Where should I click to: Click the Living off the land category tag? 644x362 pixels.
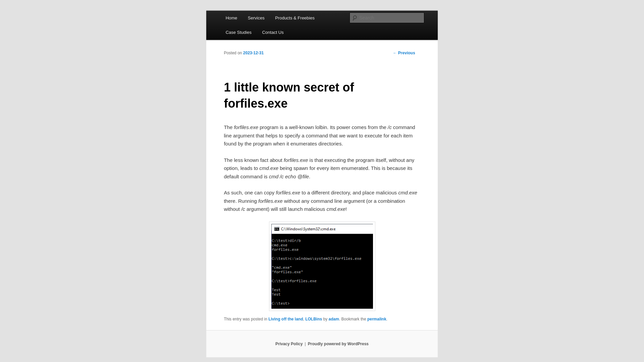click(x=285, y=319)
